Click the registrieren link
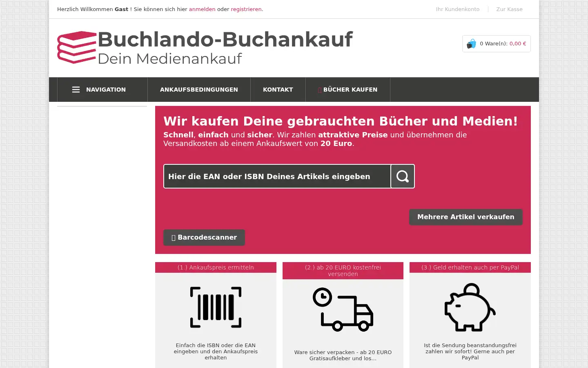The height and width of the screenshot is (368, 588). click(x=246, y=9)
